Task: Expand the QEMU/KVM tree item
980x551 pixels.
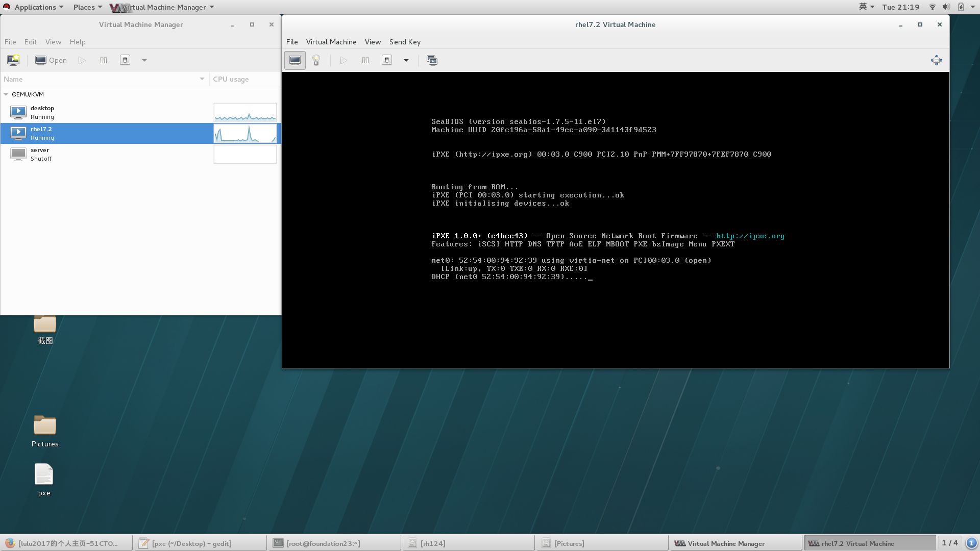Action: 7,94
